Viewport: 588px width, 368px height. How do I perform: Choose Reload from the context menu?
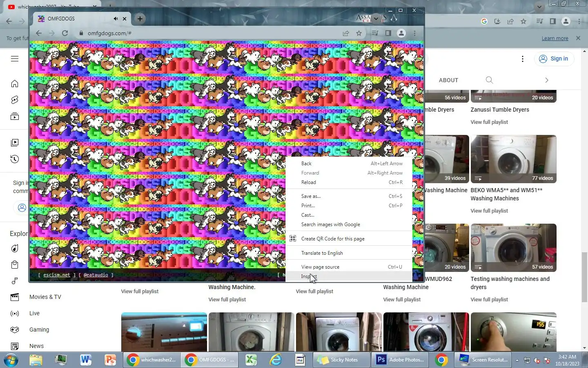click(x=349, y=182)
